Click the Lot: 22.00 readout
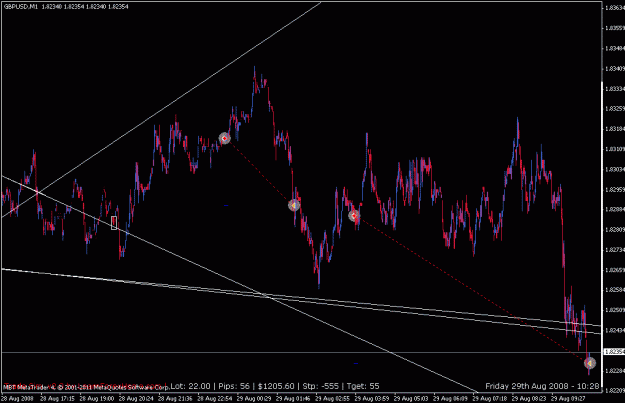The image size is (625, 403). tap(190, 386)
